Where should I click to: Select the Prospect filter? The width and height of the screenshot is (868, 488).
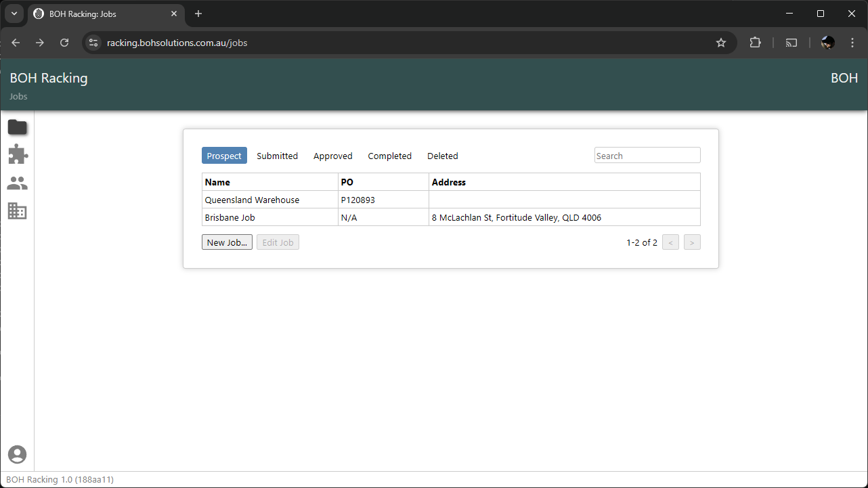click(224, 155)
